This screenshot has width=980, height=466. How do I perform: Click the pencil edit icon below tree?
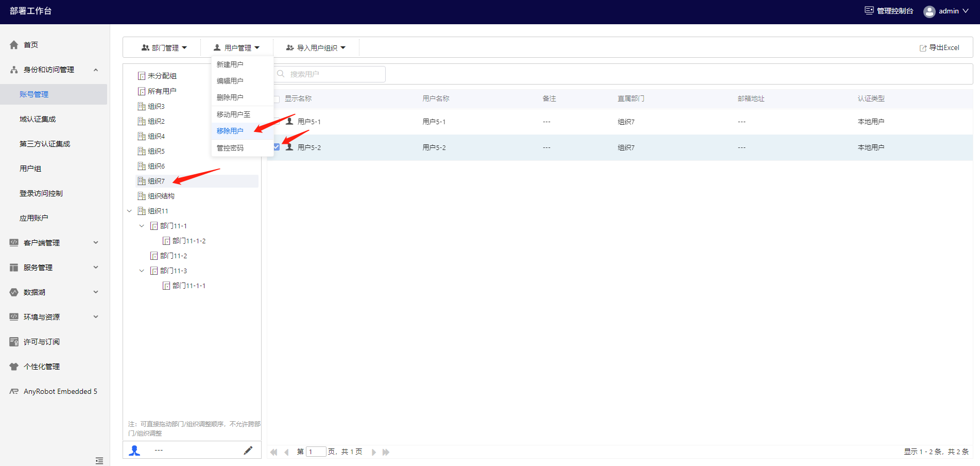(x=248, y=451)
